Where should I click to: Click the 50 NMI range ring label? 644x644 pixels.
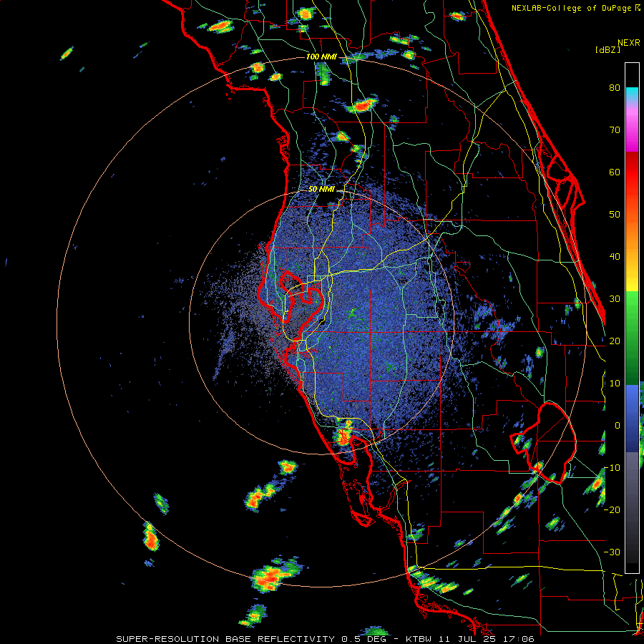coord(321,190)
